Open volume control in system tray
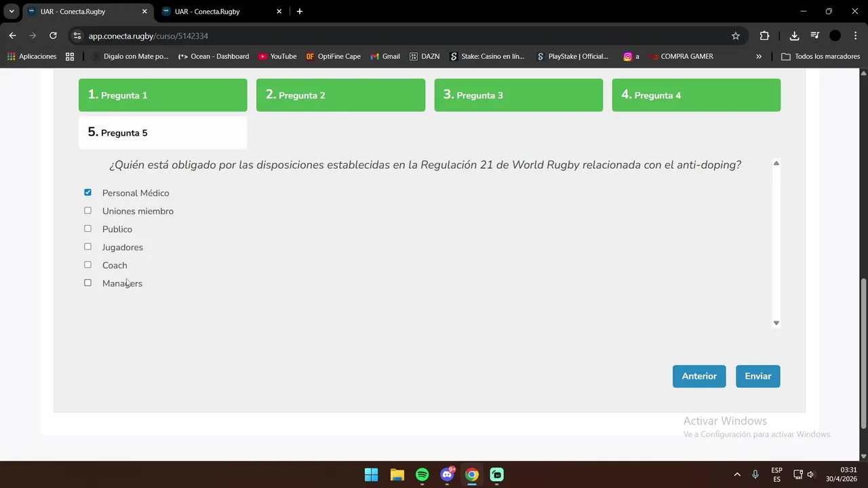The width and height of the screenshot is (868, 488). tap(810, 474)
